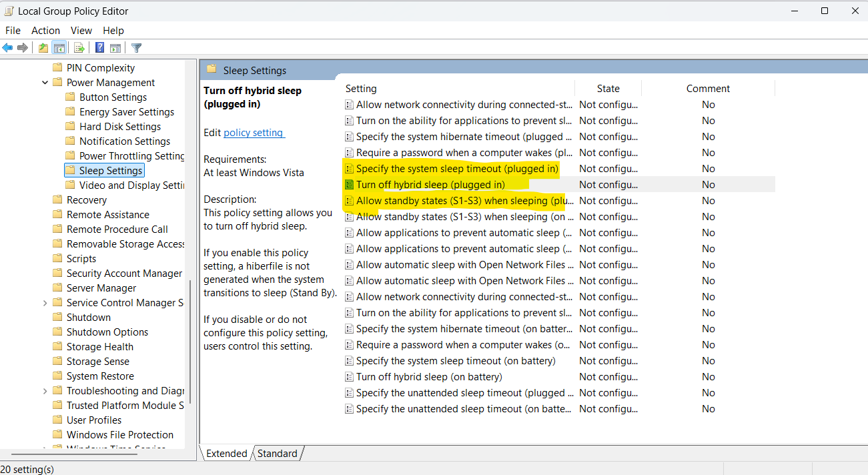Select the Hard Disk Settings tree item
Viewport: 868px width, 475px height.
click(119, 127)
